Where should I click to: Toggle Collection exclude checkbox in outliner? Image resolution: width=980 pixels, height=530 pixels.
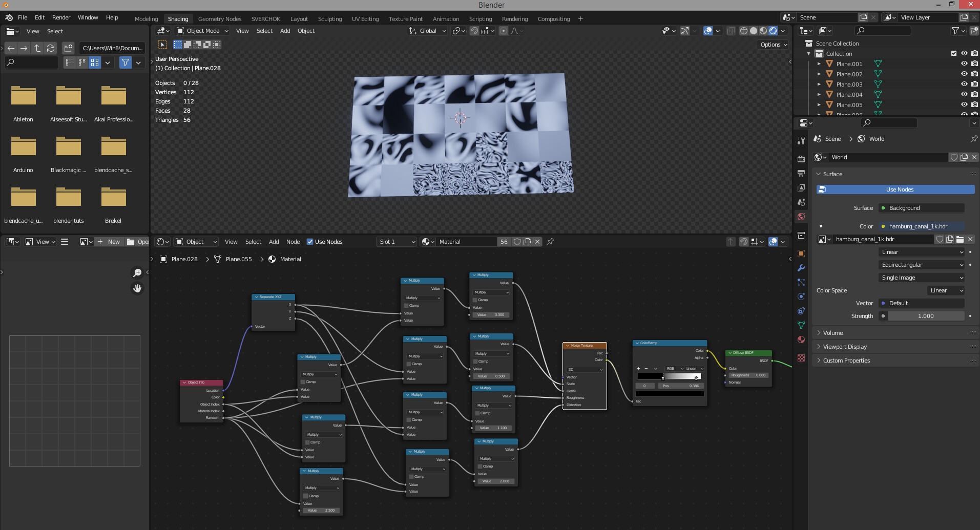pyautogui.click(x=954, y=53)
